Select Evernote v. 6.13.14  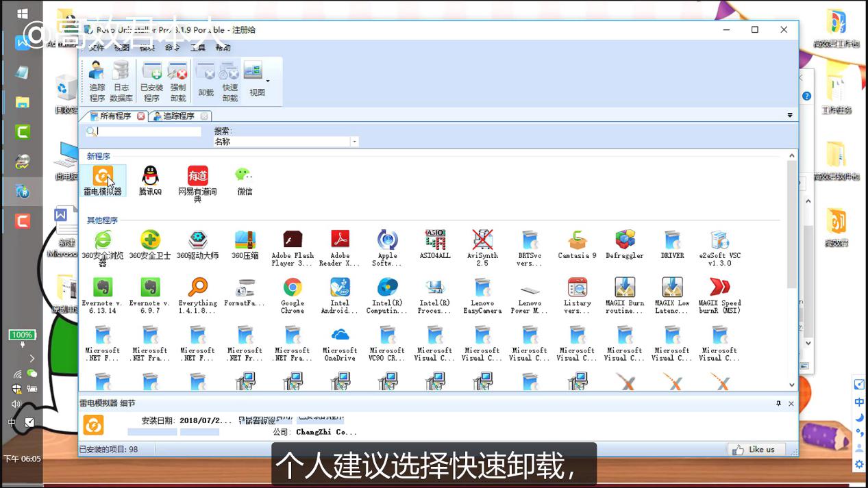[x=103, y=295]
